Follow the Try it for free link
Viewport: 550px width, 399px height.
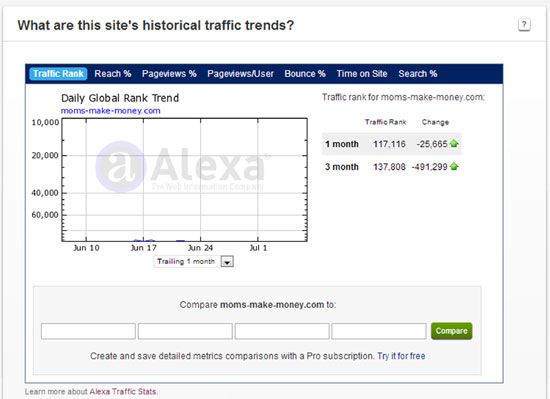click(x=401, y=356)
